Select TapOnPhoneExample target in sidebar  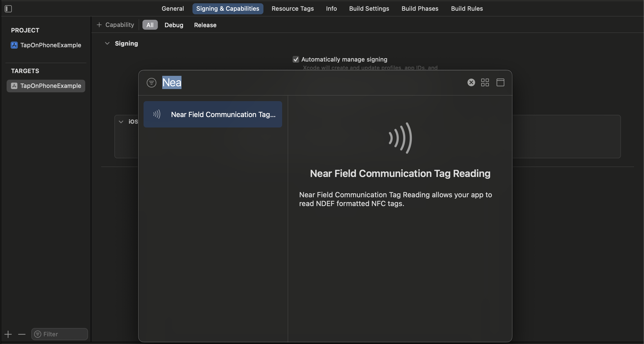pyautogui.click(x=46, y=86)
